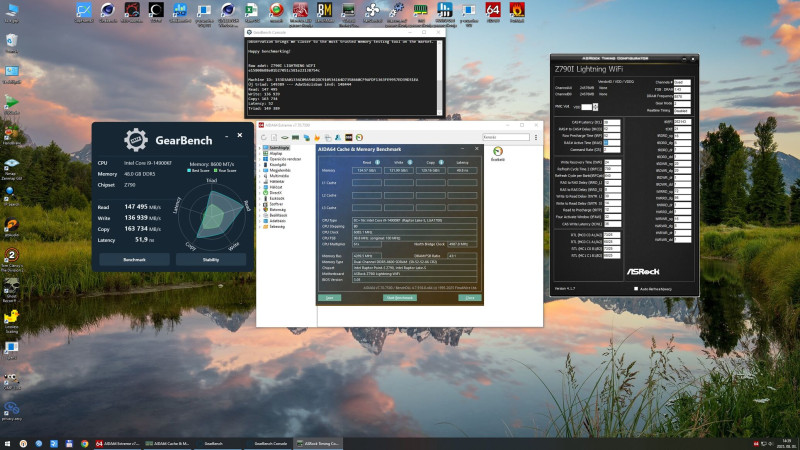The width and height of the screenshot is (800, 450).
Task: Select Adatbázis in the AIDA64 tree
Action: click(x=278, y=221)
